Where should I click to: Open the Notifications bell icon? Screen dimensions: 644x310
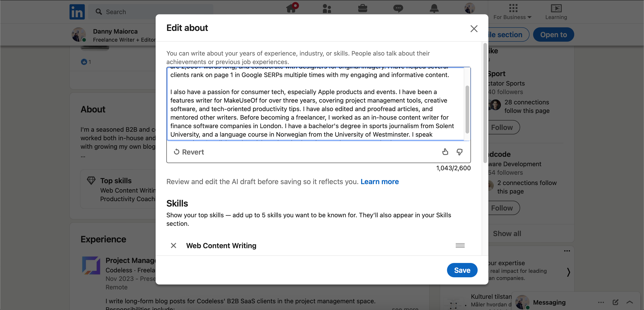(434, 8)
